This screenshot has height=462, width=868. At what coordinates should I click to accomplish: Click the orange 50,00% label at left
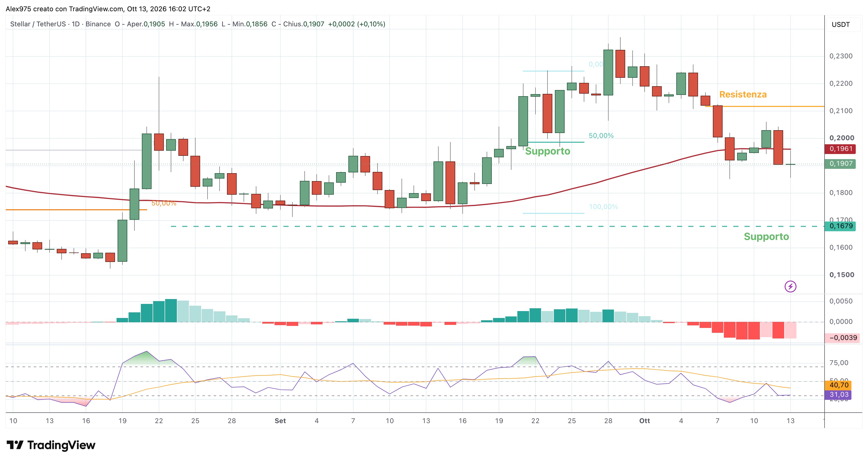[x=164, y=203]
